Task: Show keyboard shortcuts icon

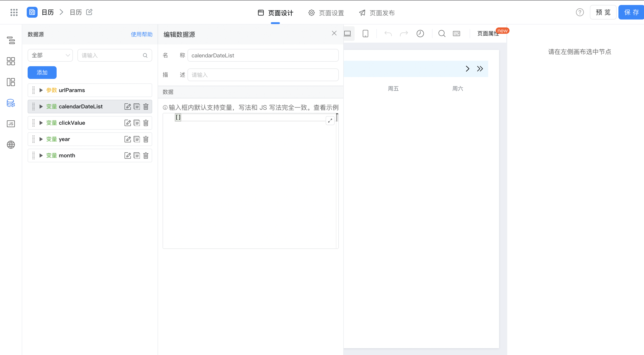Action: point(456,34)
